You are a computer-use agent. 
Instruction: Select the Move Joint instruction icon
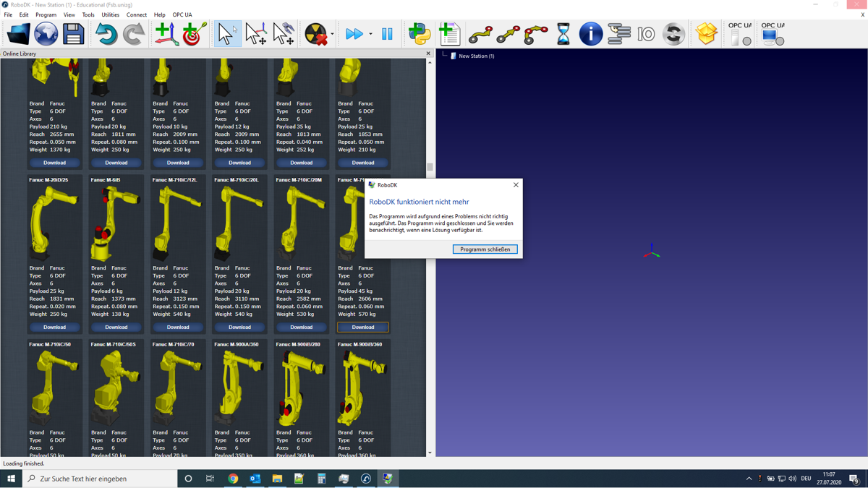pos(480,34)
